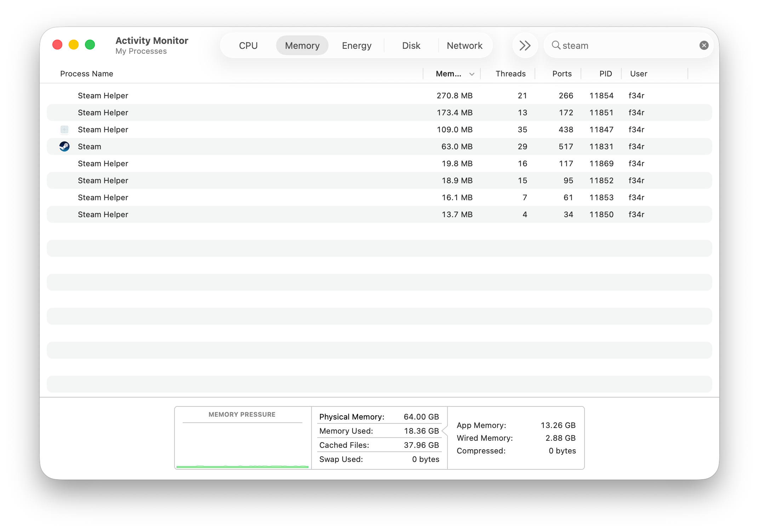Switch to the CPU tab
The image size is (759, 532).
[x=248, y=45]
